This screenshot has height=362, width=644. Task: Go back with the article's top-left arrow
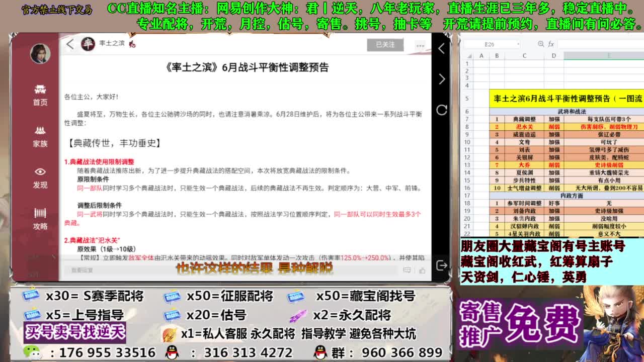coord(70,44)
